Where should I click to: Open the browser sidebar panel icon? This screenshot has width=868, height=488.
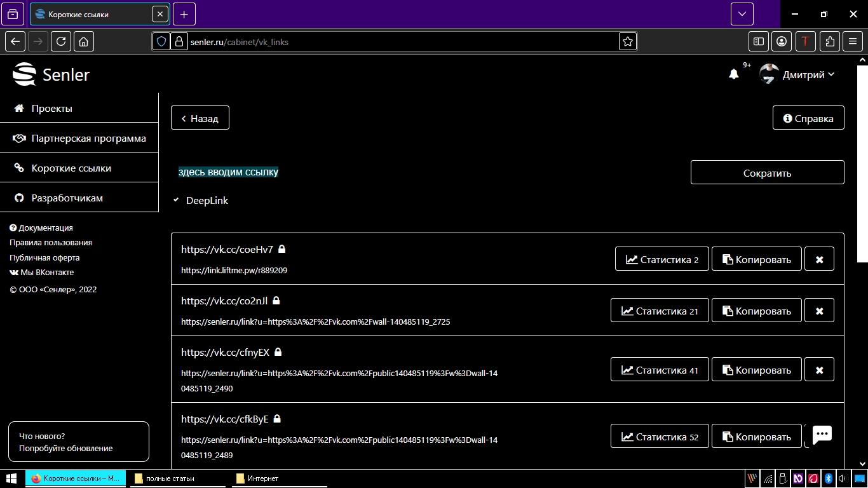tap(759, 41)
